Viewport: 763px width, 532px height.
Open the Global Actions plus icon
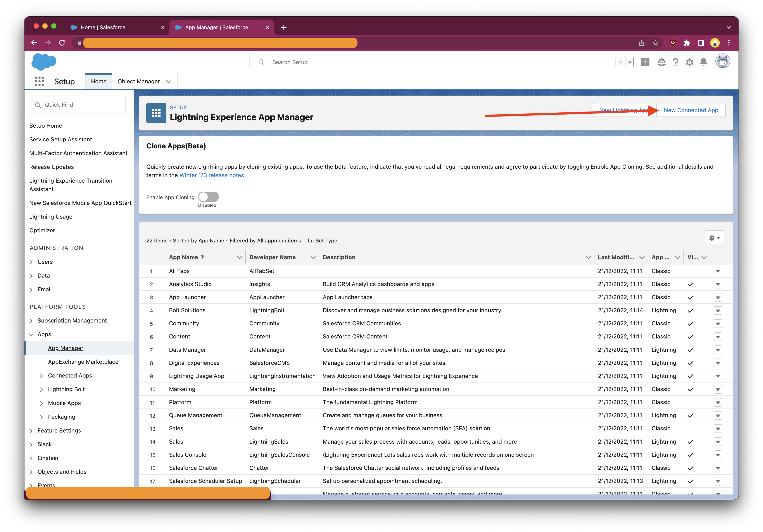(645, 62)
